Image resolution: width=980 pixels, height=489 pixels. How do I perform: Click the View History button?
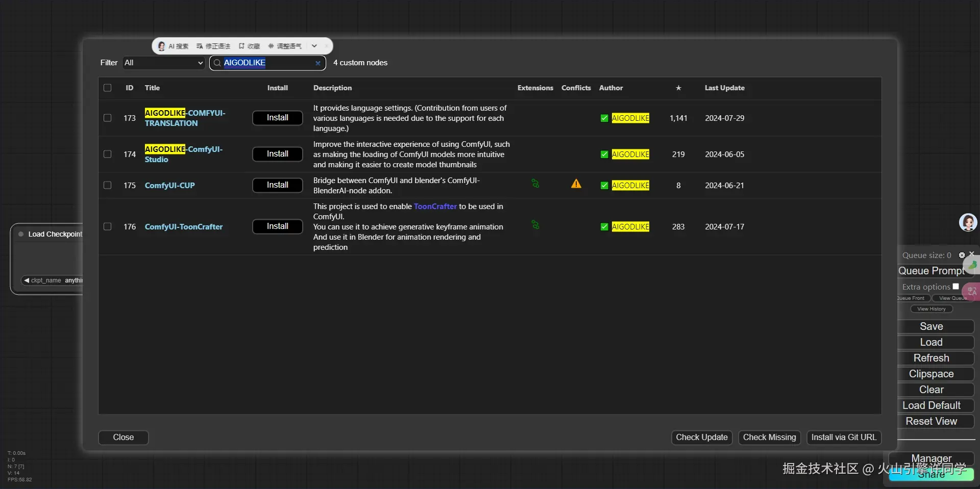pyautogui.click(x=932, y=309)
